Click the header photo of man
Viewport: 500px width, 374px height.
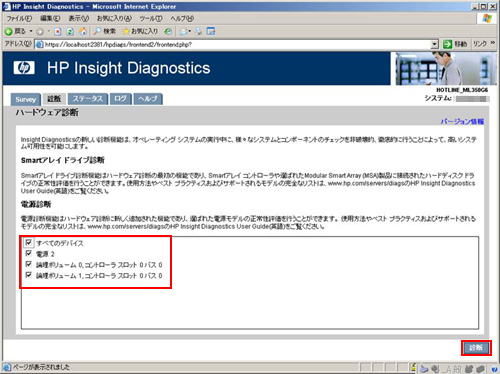(446, 68)
